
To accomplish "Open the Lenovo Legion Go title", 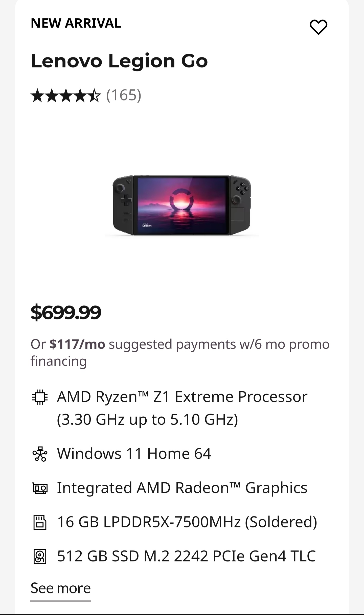I will 119,61.
